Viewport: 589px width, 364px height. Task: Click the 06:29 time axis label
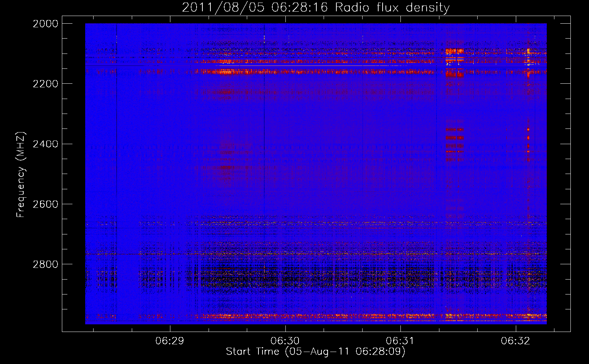(170, 341)
